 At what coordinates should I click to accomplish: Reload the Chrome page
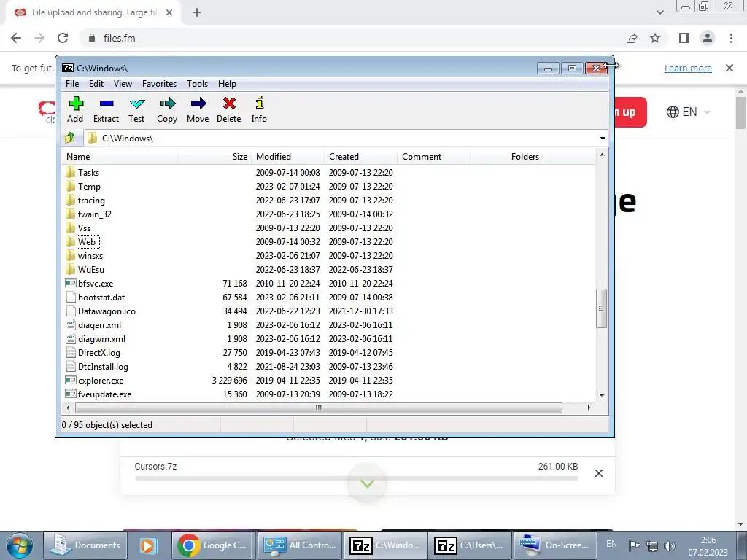click(x=63, y=38)
